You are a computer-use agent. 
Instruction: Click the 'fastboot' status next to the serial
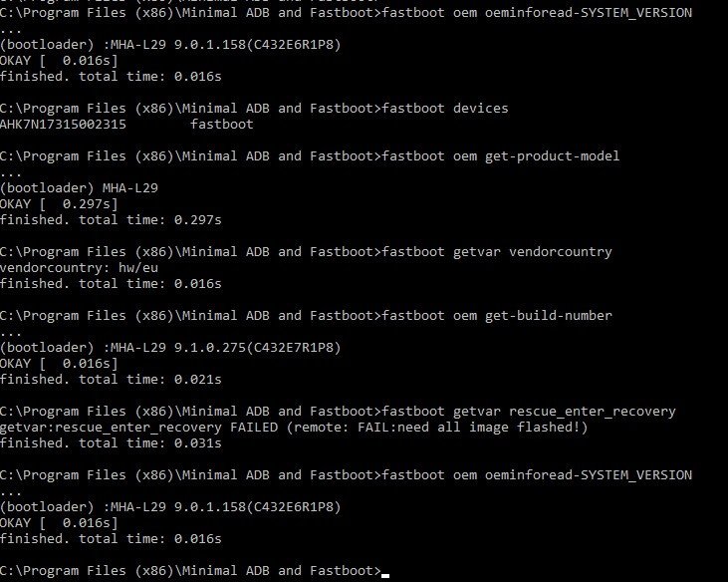(x=222, y=125)
